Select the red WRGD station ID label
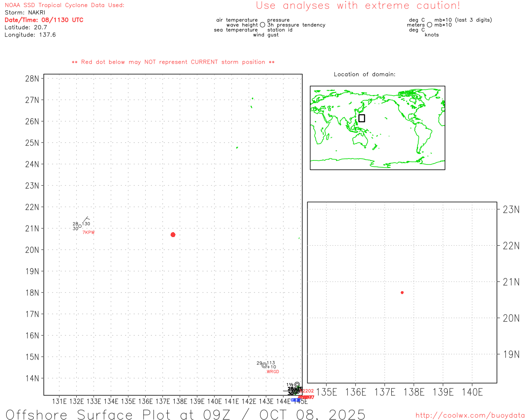Viewport: 525px width, 420px height. [272, 372]
